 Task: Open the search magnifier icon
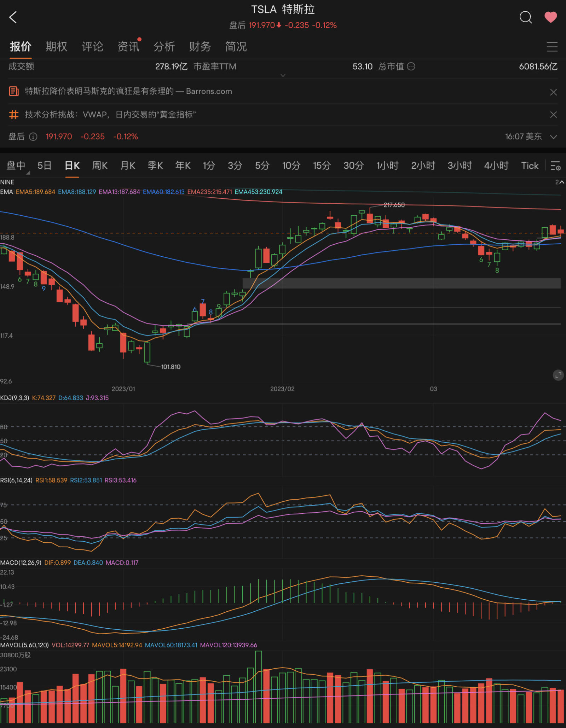[x=525, y=17]
